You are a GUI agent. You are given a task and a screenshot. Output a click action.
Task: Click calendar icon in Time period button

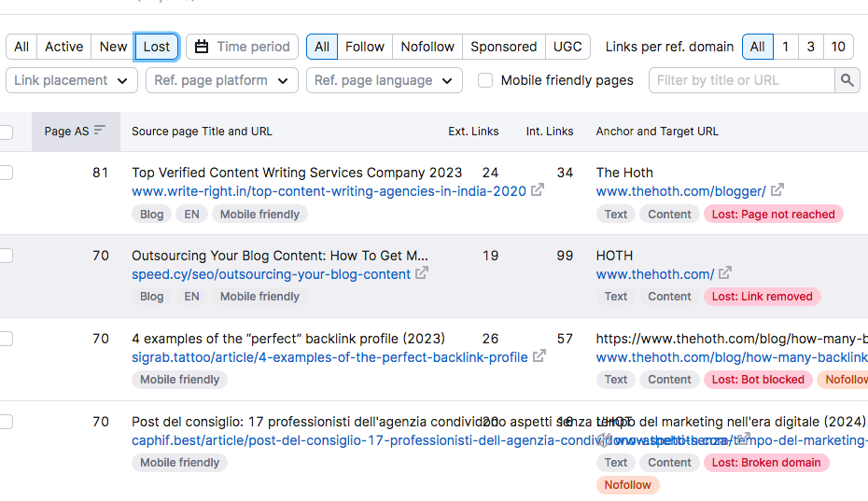click(x=202, y=47)
